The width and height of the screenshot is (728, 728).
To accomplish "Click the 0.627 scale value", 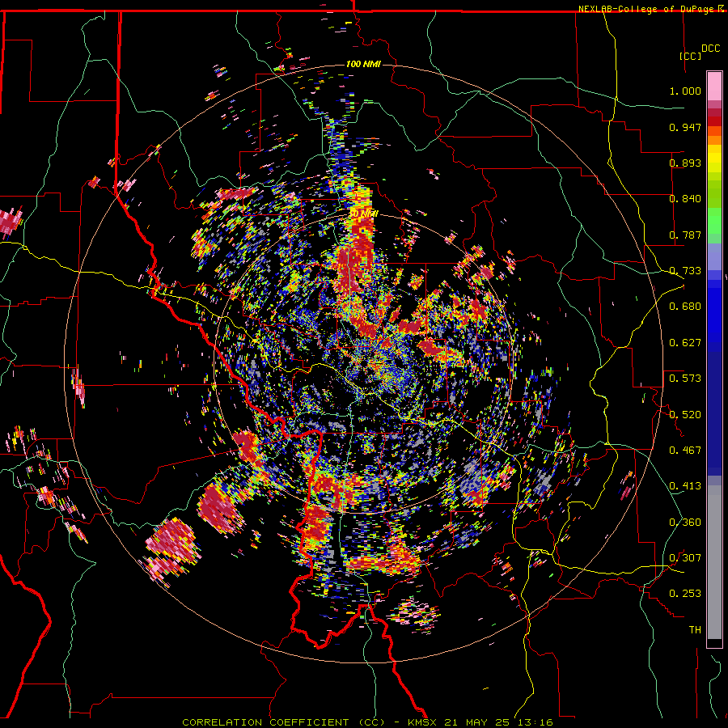I will pos(685,343).
